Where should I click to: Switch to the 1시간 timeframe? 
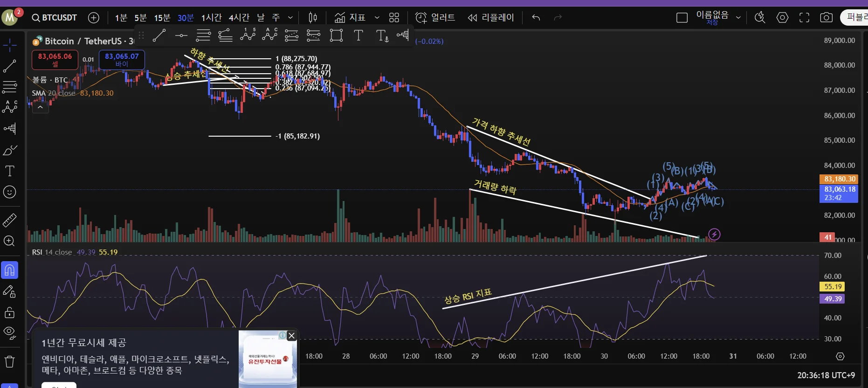click(211, 18)
